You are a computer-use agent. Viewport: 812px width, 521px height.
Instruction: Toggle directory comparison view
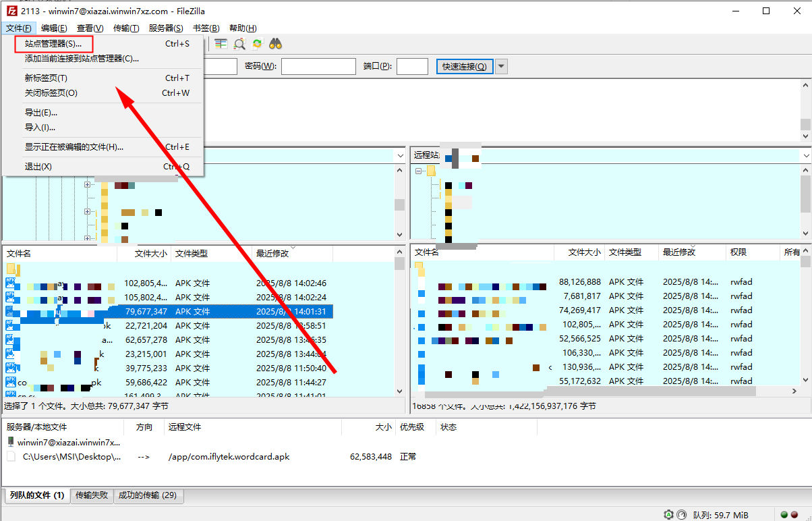coord(221,43)
